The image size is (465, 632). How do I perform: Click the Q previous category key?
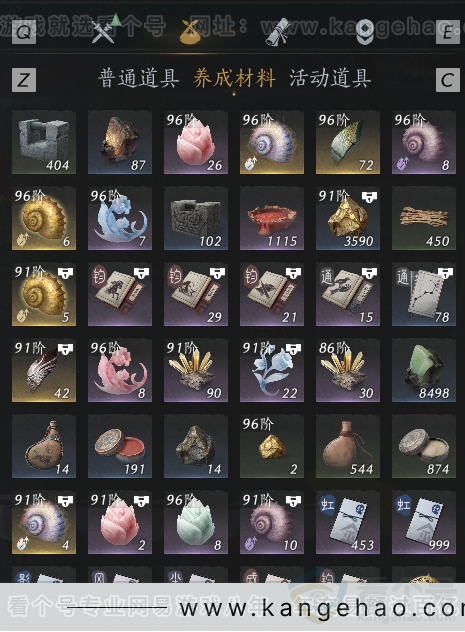(x=24, y=32)
